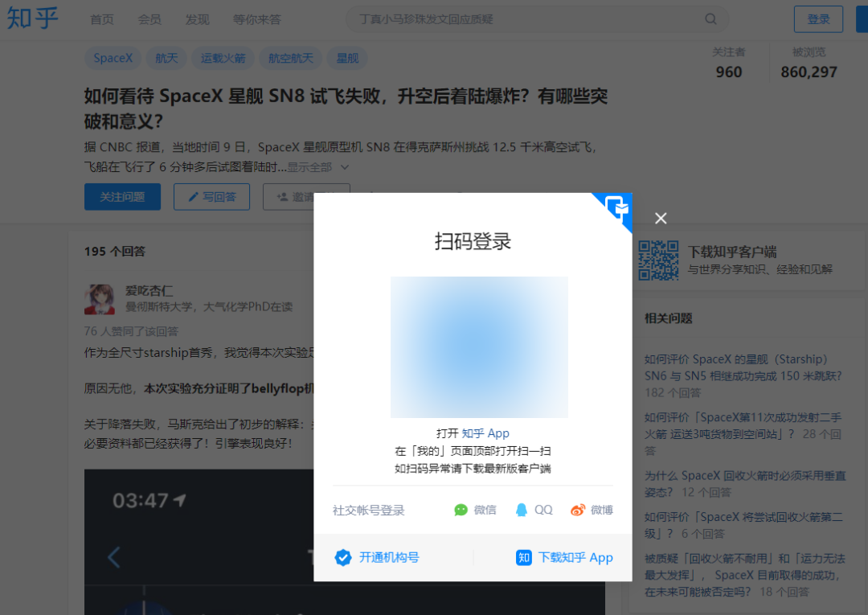Click the 登录 button
The width and height of the screenshot is (868, 615).
tap(818, 19)
